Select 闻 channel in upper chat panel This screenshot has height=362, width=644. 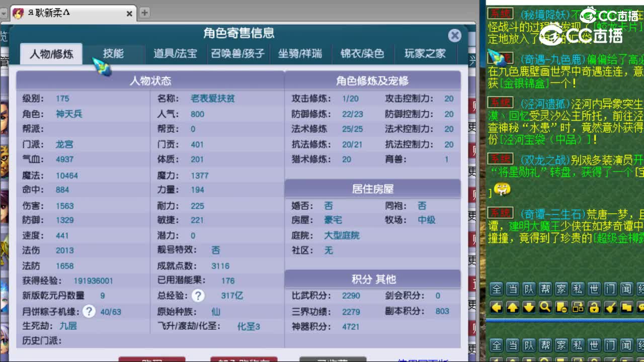click(626, 289)
